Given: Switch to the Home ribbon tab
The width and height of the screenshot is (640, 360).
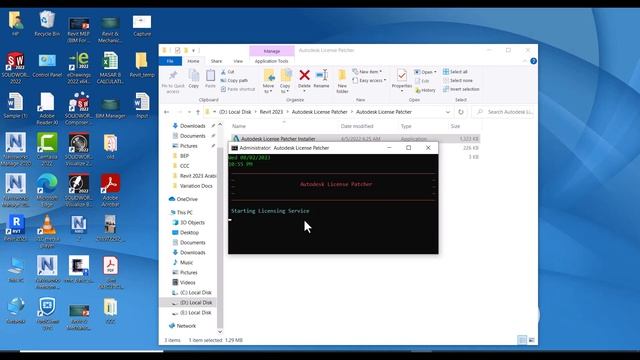Looking at the screenshot, I should pyautogui.click(x=193, y=61).
